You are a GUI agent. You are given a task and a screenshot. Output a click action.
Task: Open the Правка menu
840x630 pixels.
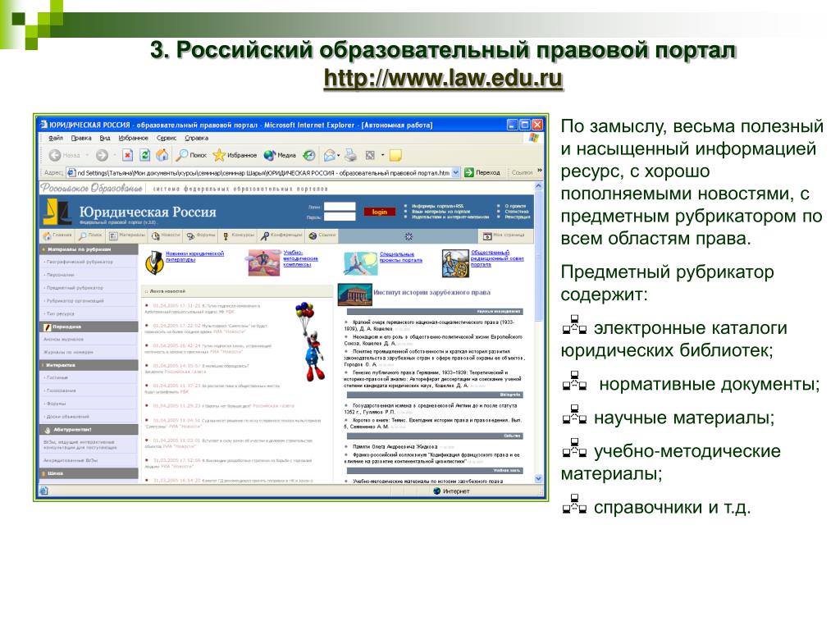tap(81, 138)
